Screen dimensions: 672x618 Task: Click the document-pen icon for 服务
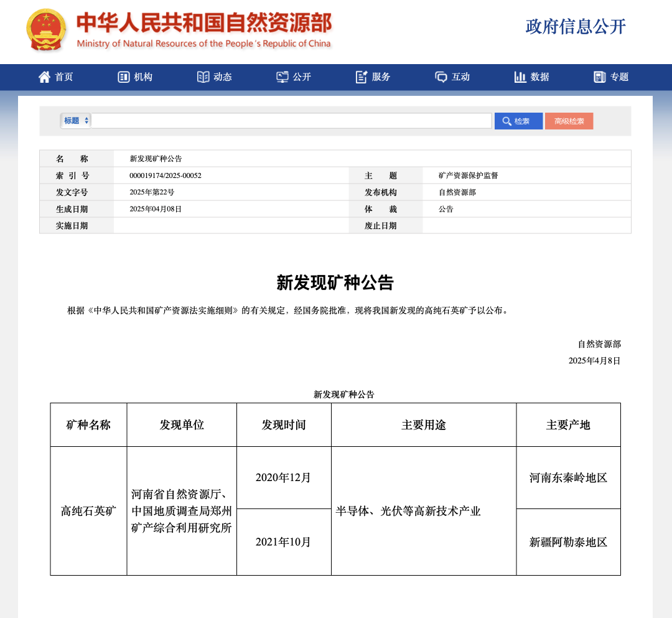pos(362,77)
